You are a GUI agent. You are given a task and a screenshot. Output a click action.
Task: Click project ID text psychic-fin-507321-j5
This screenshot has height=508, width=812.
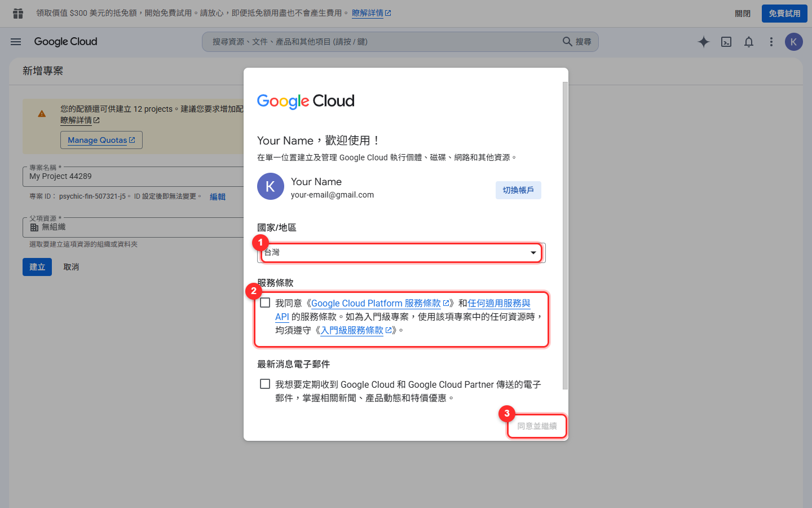pyautogui.click(x=92, y=196)
